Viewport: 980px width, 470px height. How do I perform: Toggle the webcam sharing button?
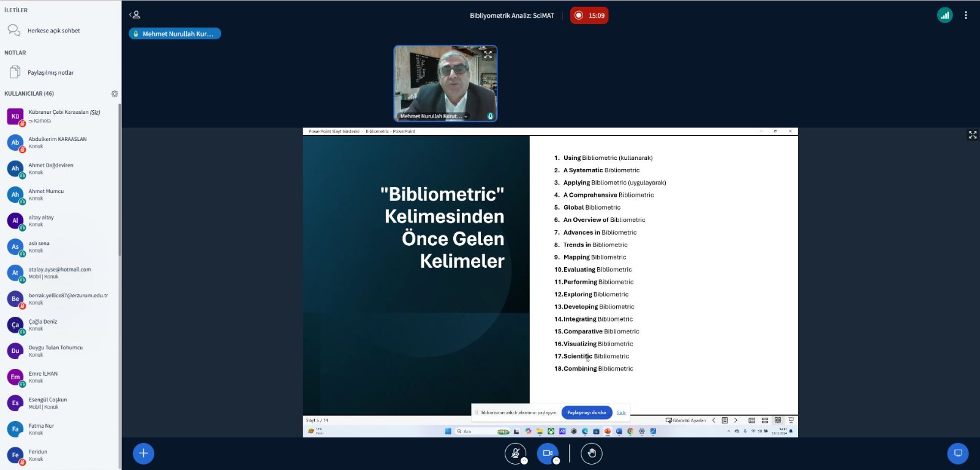547,453
